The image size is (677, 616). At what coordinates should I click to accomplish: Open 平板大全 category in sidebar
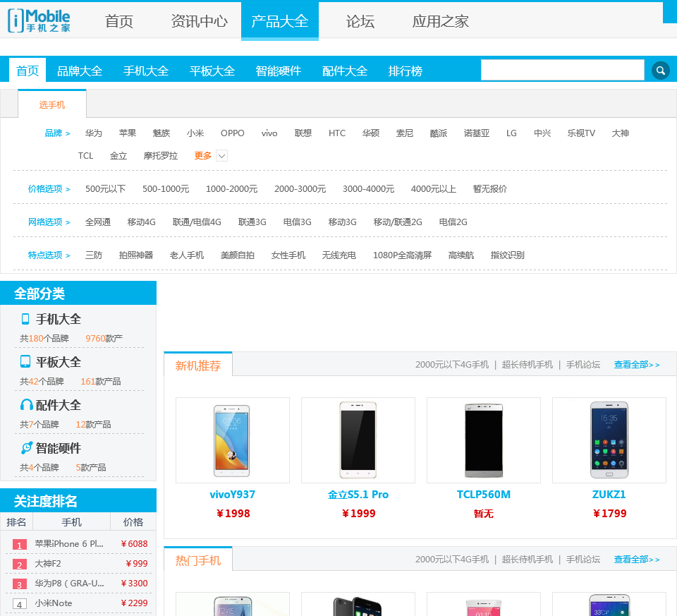click(x=59, y=362)
